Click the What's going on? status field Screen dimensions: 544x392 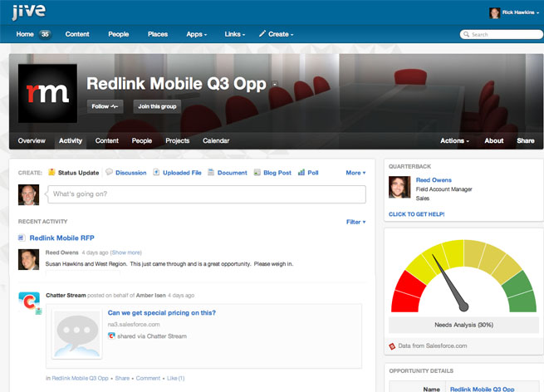[207, 194]
